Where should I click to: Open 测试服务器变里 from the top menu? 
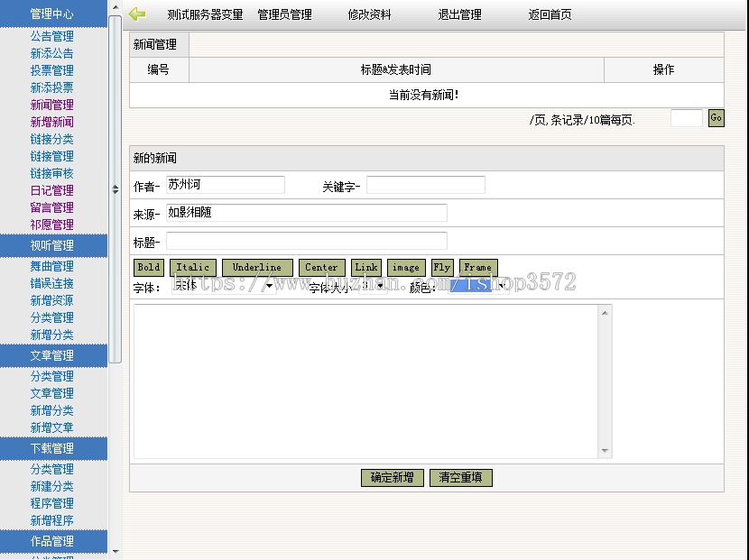click(205, 14)
